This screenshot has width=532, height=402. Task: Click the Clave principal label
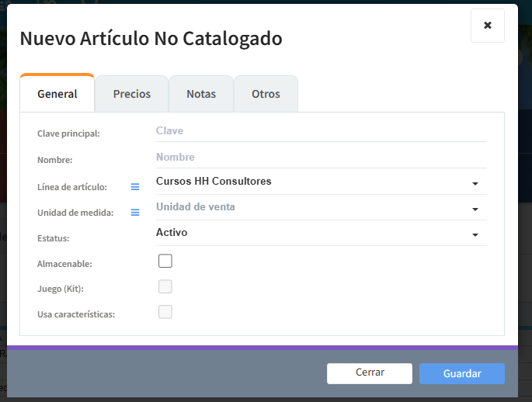(x=68, y=133)
